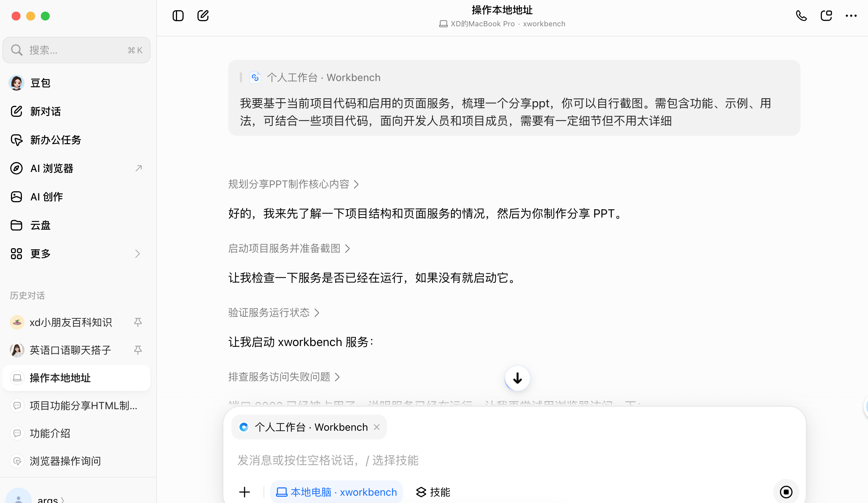The width and height of the screenshot is (868, 503).
Task: Toggle the sidebar panel icon
Action: (x=178, y=16)
